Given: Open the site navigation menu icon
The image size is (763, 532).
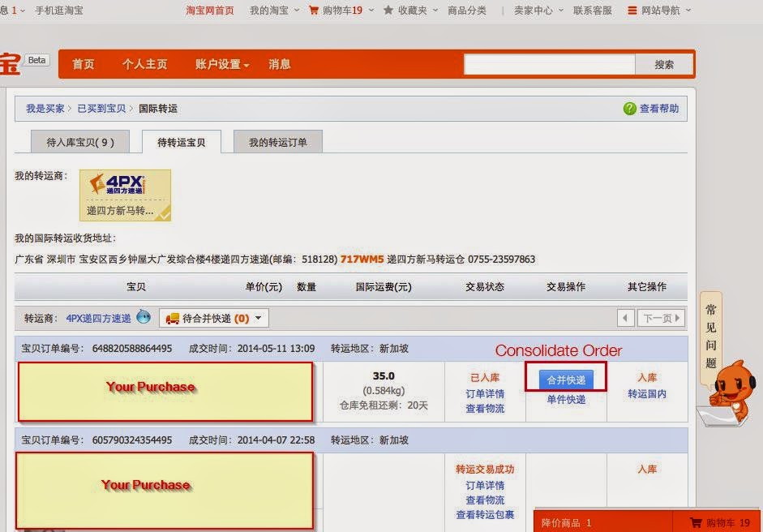Looking at the screenshot, I should click(632, 11).
